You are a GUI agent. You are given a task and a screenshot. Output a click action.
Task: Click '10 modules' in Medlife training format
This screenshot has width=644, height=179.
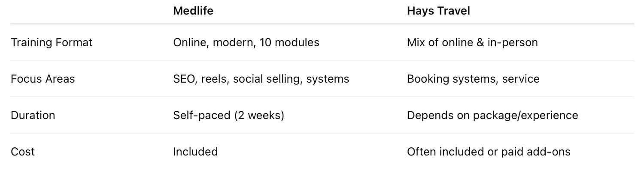coord(289,42)
